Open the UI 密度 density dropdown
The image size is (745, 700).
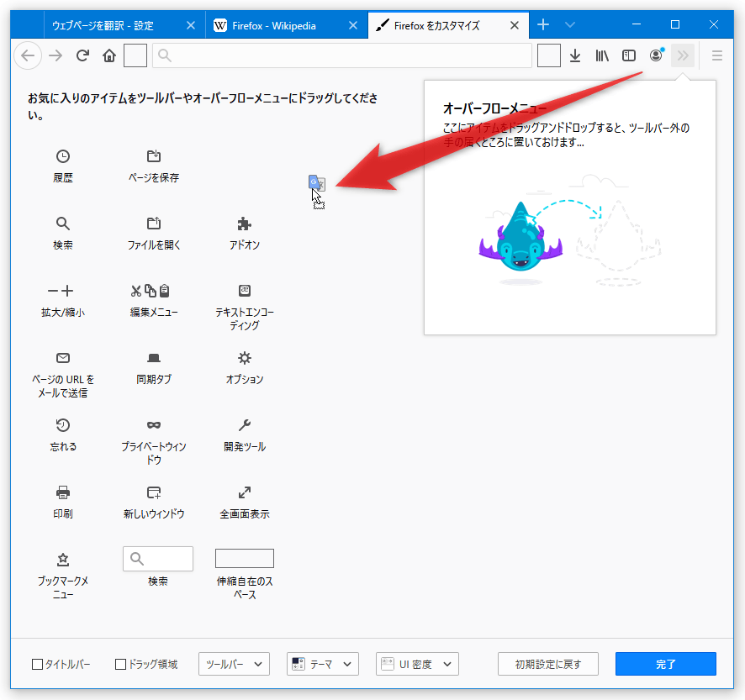coord(417,664)
